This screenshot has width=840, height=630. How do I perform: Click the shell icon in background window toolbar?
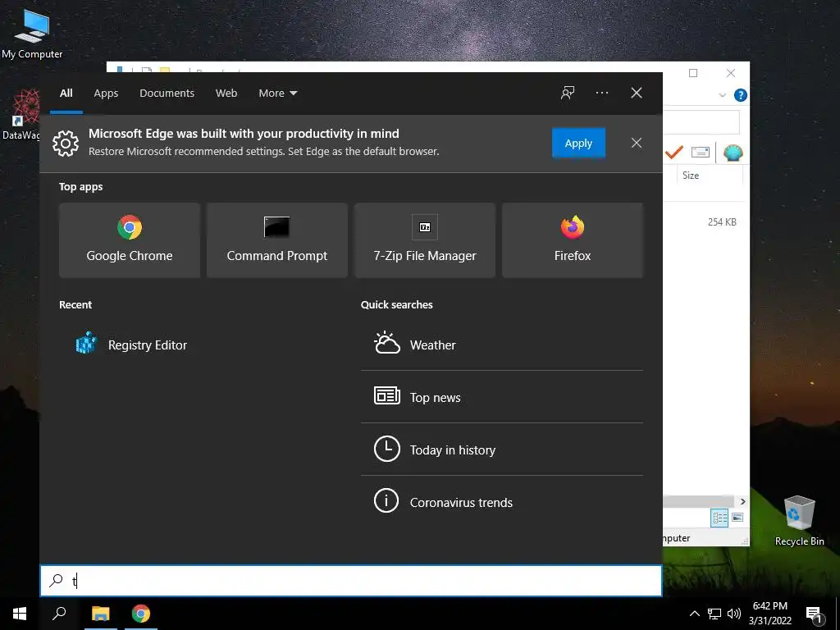point(733,153)
